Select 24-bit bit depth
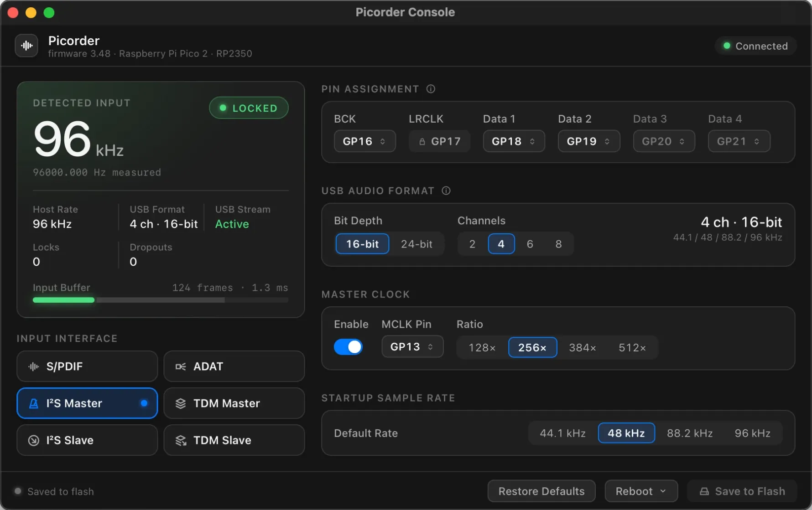This screenshot has height=510, width=812. point(416,244)
